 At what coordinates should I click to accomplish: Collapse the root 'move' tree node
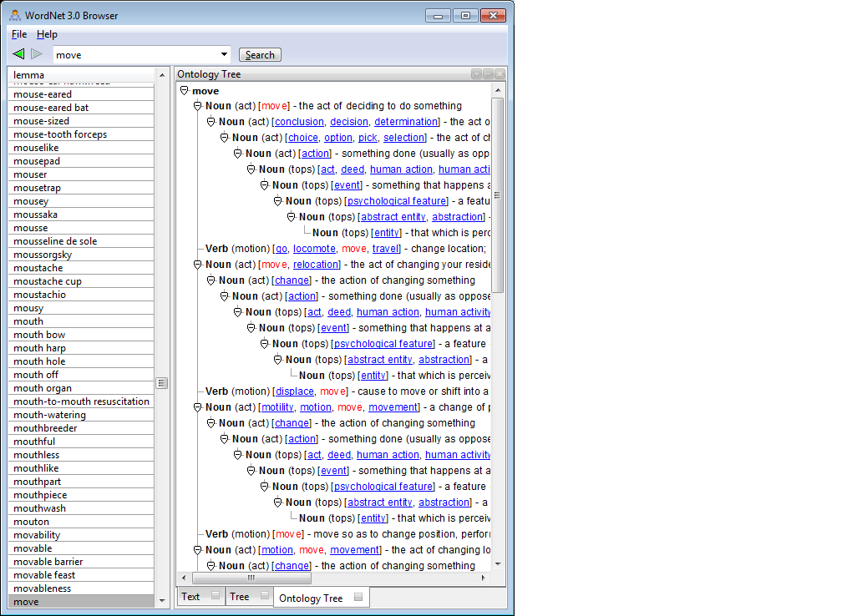click(x=184, y=90)
